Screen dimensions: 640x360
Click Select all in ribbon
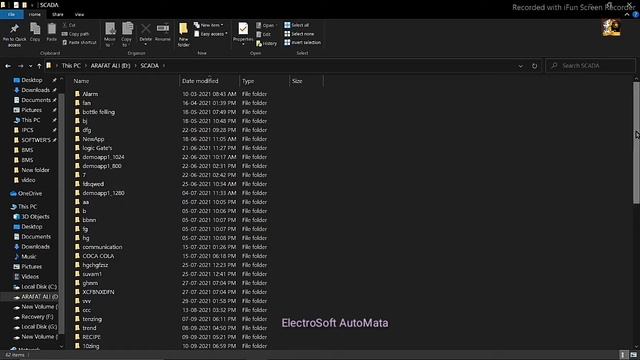[x=297, y=25]
